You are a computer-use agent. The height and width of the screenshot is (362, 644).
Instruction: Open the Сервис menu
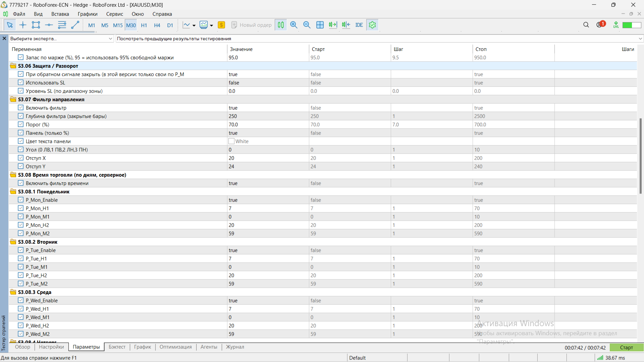(x=114, y=14)
